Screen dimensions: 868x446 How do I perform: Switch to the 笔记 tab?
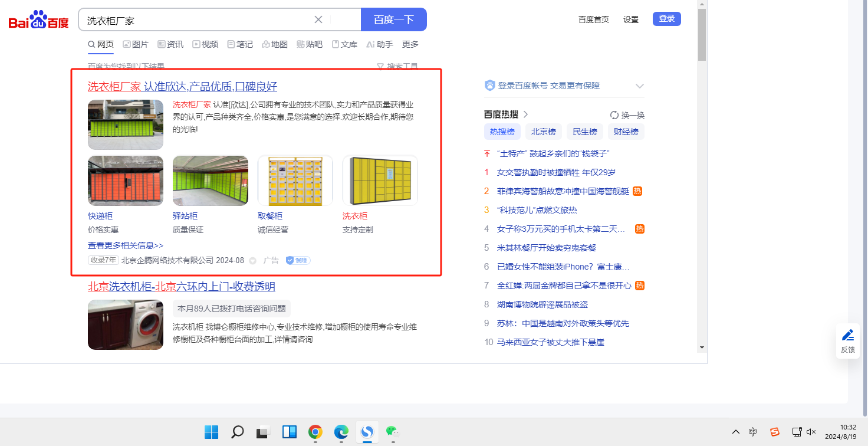240,44
